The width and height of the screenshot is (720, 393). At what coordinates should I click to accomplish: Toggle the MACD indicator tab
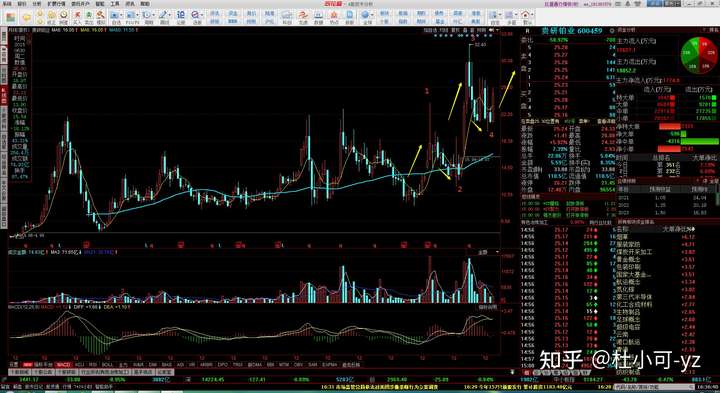62,365
